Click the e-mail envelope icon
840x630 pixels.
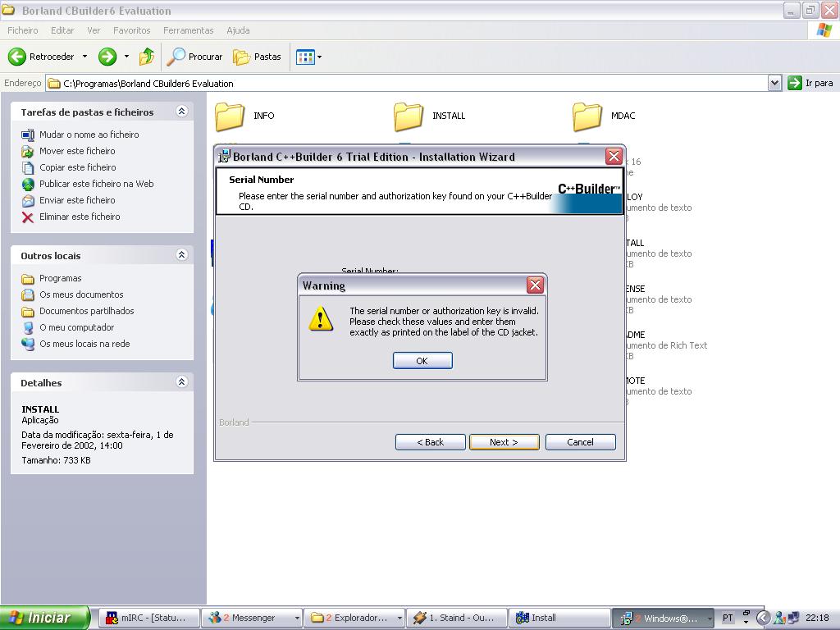coord(28,201)
